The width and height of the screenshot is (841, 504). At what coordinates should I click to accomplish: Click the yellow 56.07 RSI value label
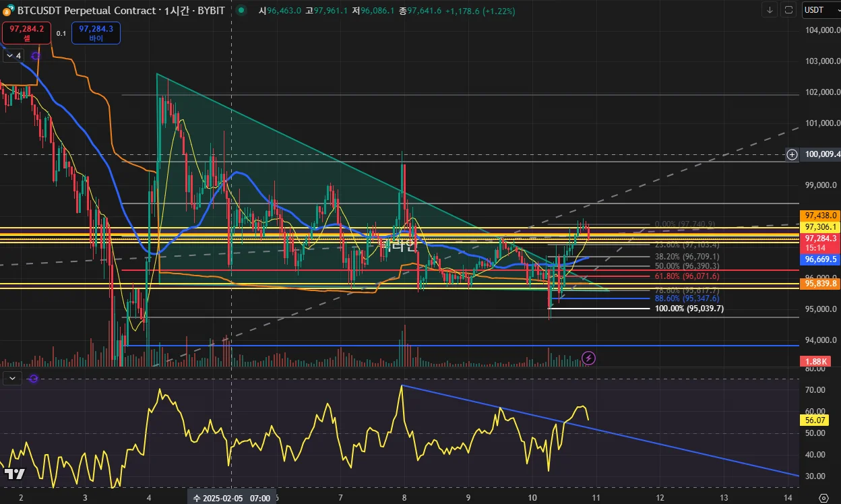[x=813, y=420]
